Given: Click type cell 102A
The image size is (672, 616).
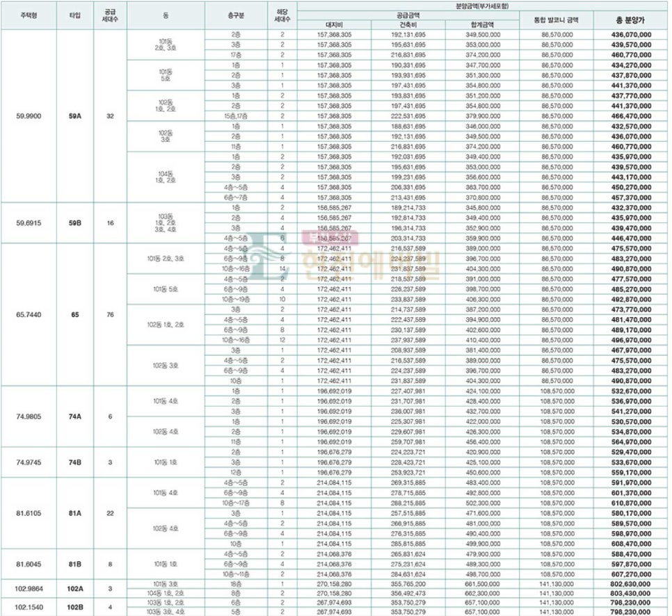Looking at the screenshot, I should (75, 589).
